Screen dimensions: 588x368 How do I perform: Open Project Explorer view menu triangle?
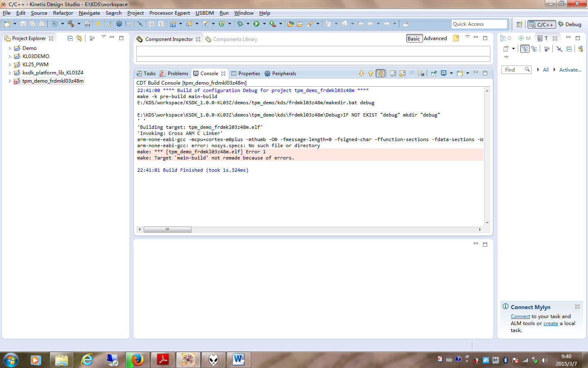tap(104, 37)
